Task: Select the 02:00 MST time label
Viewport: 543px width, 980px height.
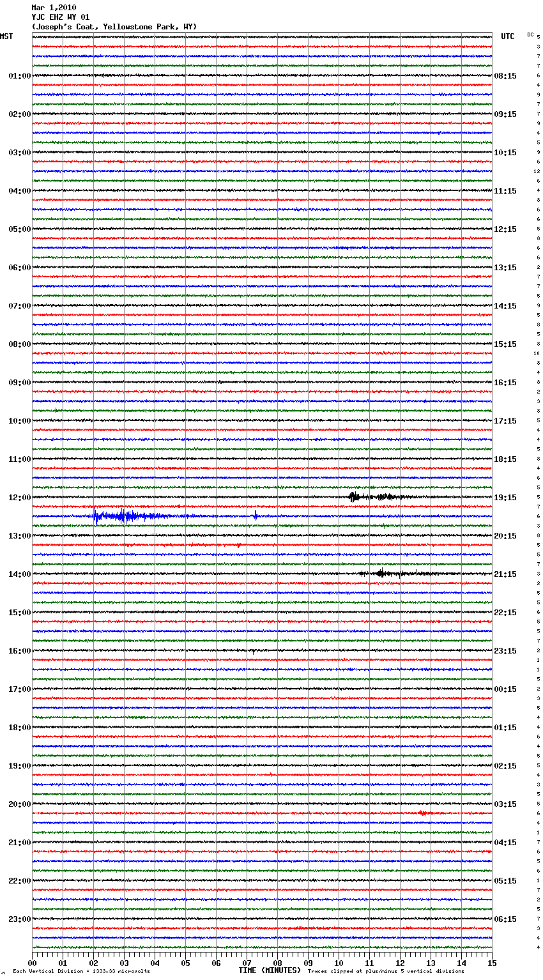Action: pos(20,114)
